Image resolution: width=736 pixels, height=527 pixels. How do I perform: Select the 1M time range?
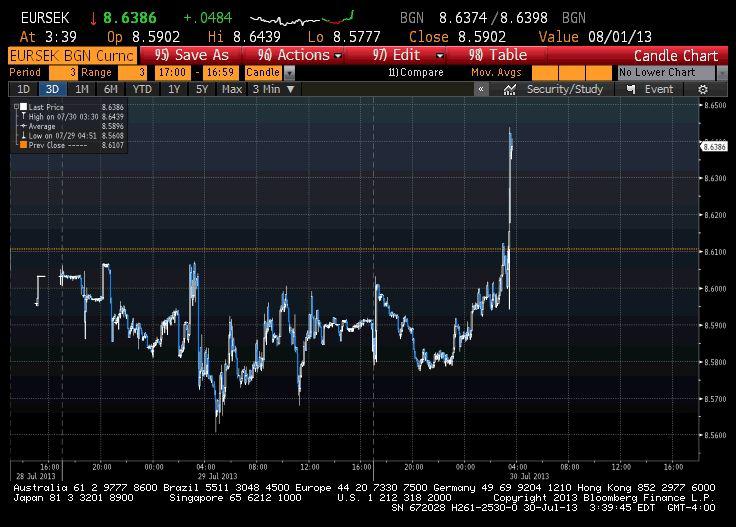point(82,89)
